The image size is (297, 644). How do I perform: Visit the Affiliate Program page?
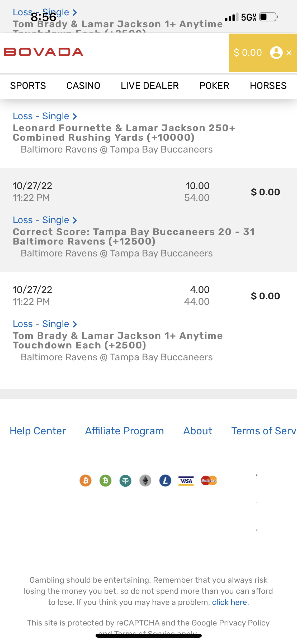tap(124, 431)
